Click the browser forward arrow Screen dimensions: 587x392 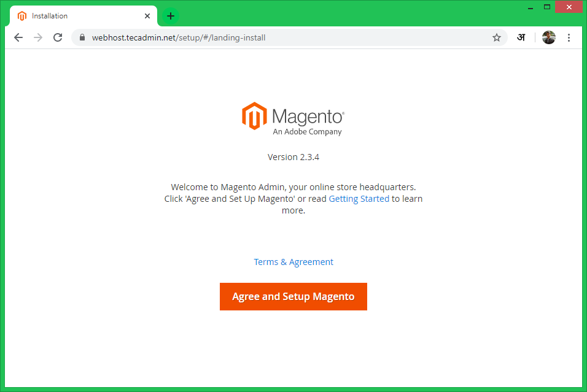[x=38, y=37]
